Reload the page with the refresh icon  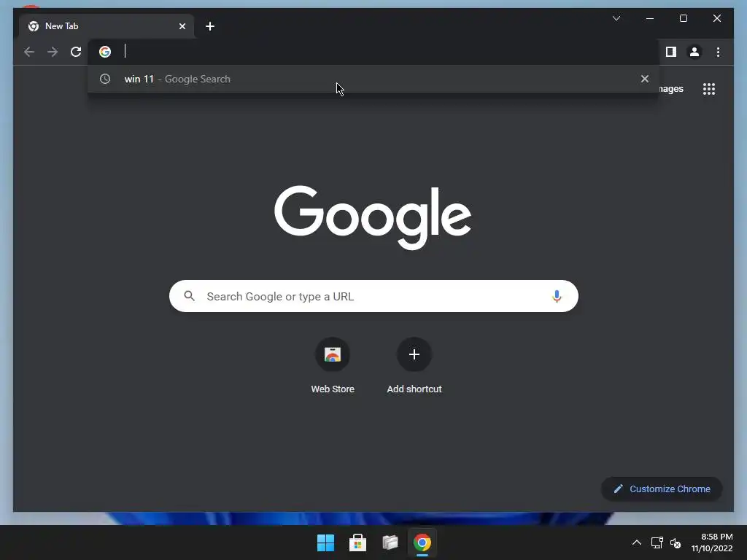[x=76, y=52]
